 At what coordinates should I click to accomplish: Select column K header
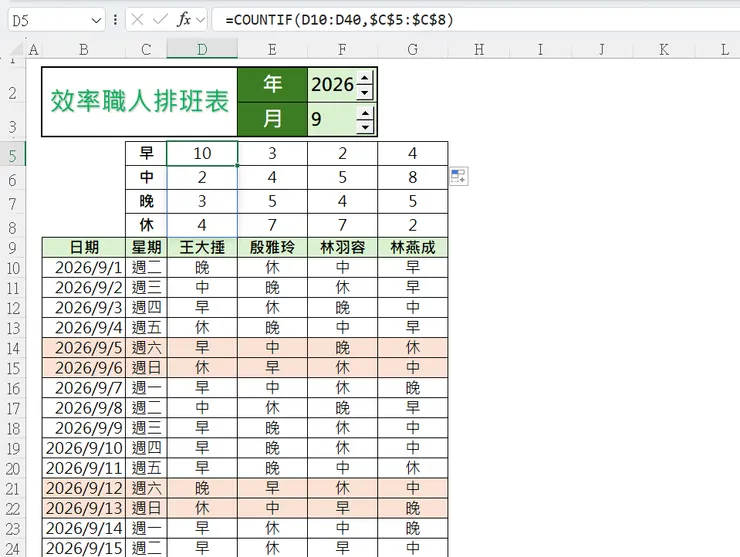(664, 49)
